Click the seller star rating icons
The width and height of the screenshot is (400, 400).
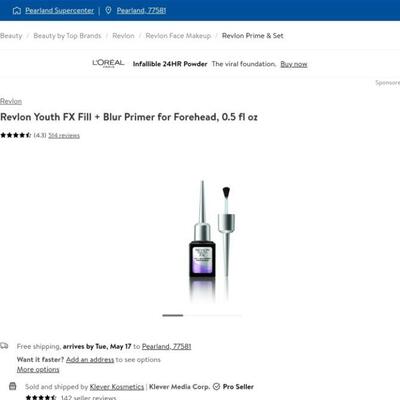[41, 398]
